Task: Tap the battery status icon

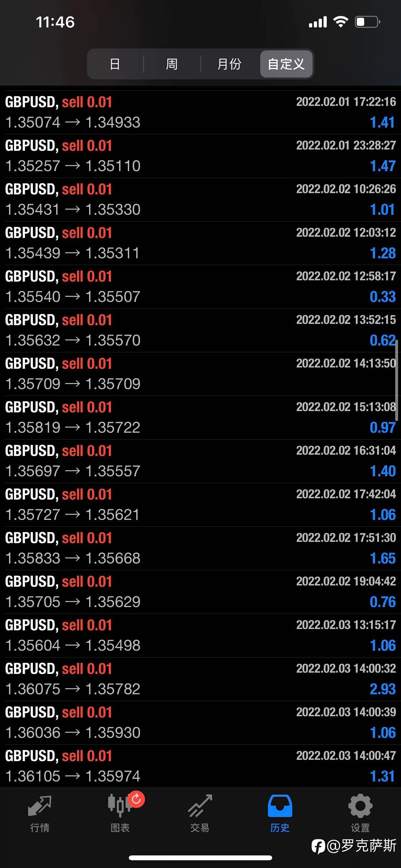Action: (x=367, y=22)
